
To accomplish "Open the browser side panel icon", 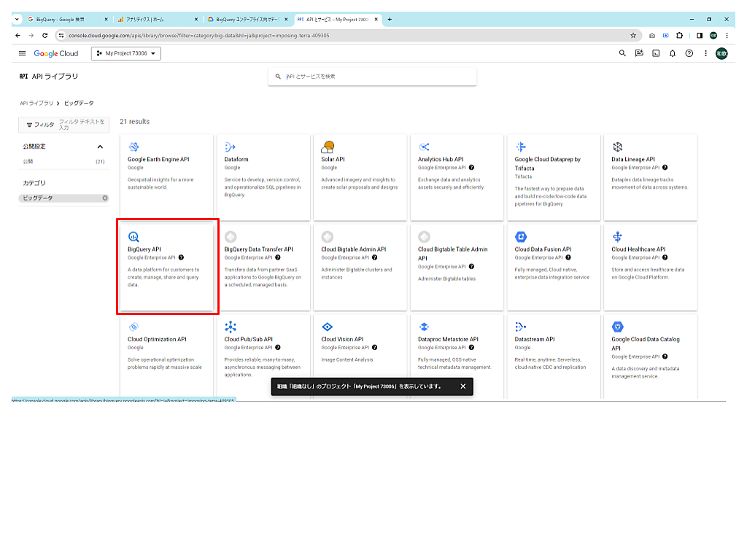I will pos(700,35).
